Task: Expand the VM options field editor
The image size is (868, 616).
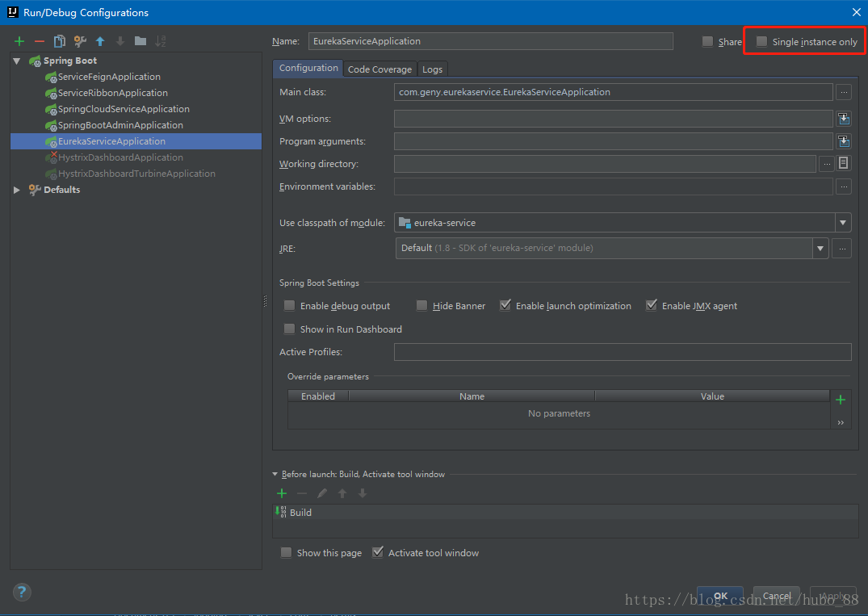Action: click(x=844, y=119)
